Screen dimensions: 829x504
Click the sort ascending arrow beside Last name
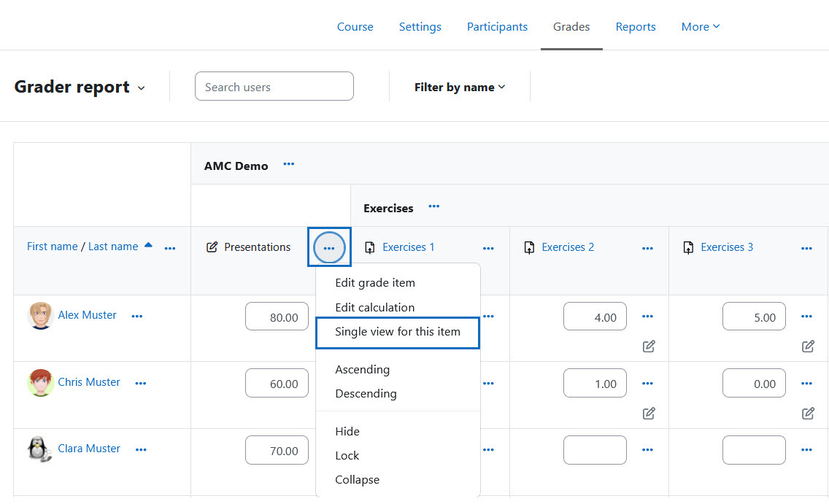(x=149, y=245)
